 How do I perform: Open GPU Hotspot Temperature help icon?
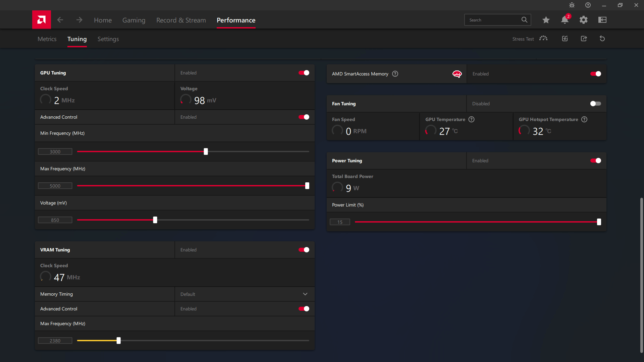tap(584, 119)
